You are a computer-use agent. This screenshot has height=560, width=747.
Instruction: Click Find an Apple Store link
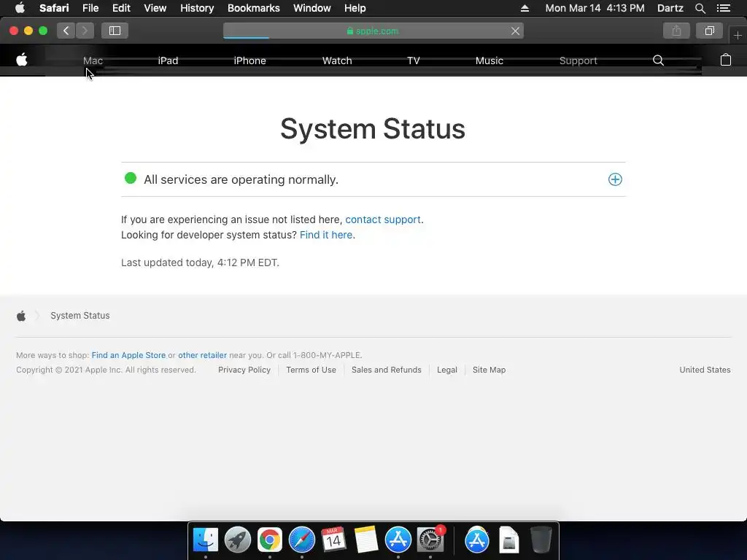click(128, 355)
